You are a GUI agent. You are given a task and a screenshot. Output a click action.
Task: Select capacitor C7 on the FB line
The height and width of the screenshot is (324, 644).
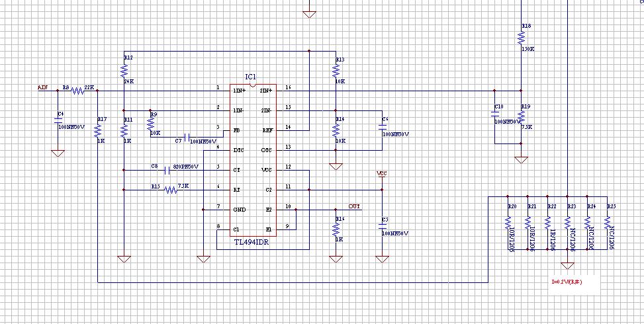(x=187, y=138)
